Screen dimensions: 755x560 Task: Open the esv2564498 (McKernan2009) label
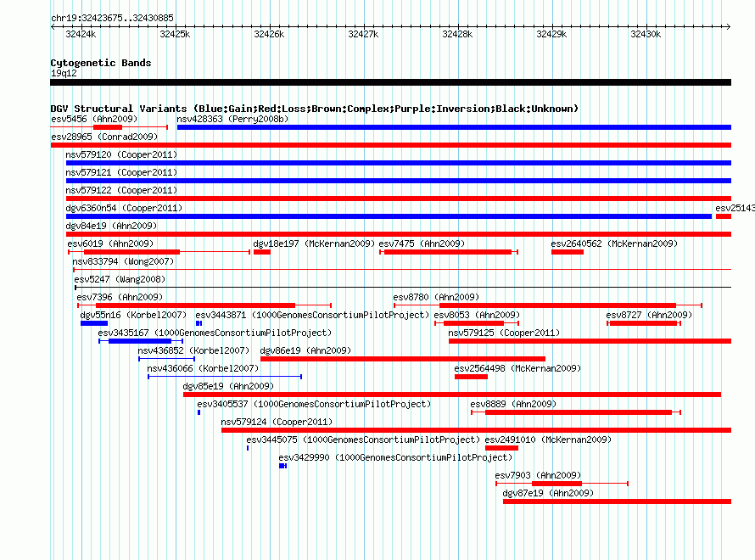pos(517,368)
